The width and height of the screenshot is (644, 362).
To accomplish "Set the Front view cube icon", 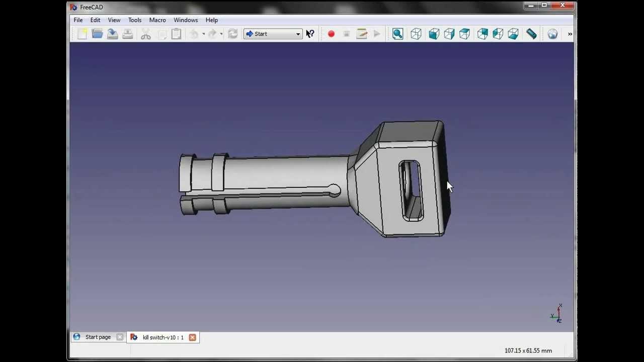I will click(x=434, y=34).
